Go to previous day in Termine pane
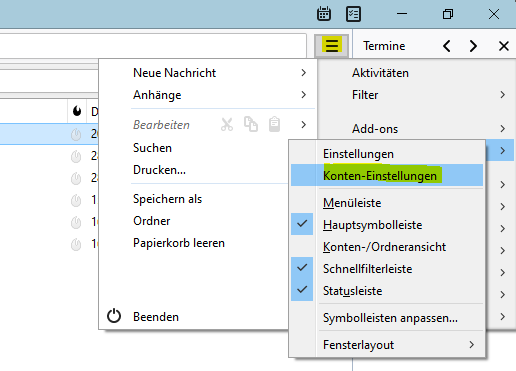This screenshot has height=371, width=516. [447, 46]
